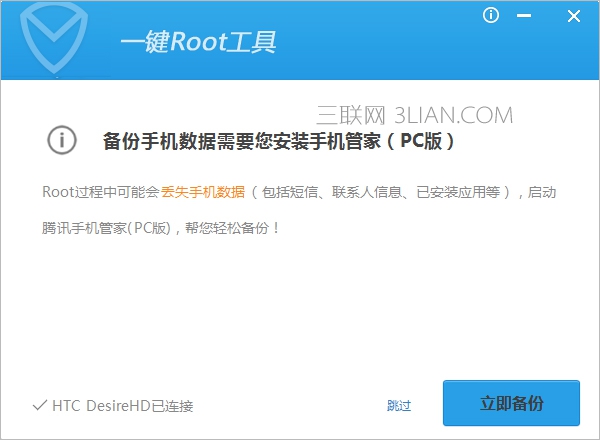600x440 pixels.
Task: Click the PC版 text in the heading
Action: pyautogui.click(x=421, y=141)
